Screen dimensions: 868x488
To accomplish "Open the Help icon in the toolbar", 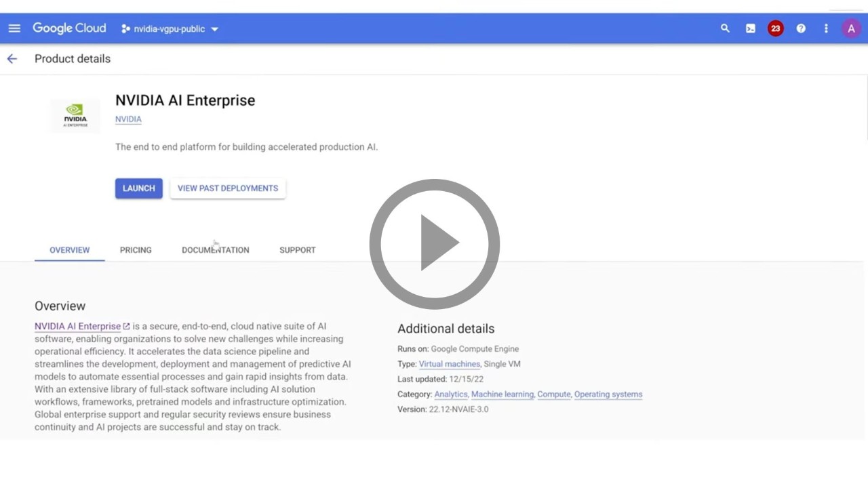I will click(801, 28).
